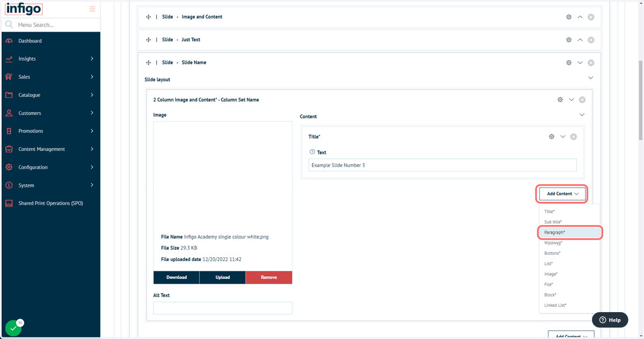Viewport: 644px width, 339px height.
Task: Click drag handle of Slide Name slide
Action: click(148, 63)
